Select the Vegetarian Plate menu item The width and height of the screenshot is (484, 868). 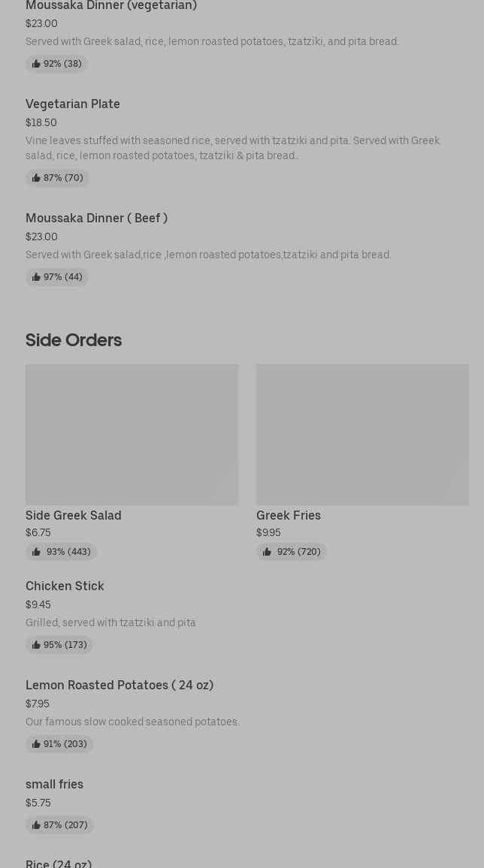click(x=73, y=104)
